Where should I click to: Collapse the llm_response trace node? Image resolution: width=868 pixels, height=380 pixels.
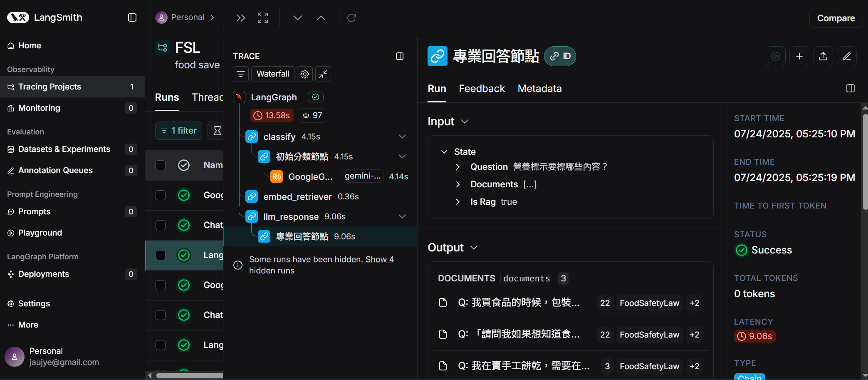[x=402, y=216]
